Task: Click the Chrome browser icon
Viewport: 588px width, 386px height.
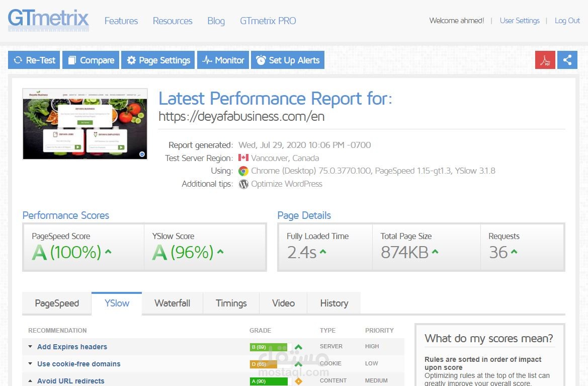Action: point(243,171)
